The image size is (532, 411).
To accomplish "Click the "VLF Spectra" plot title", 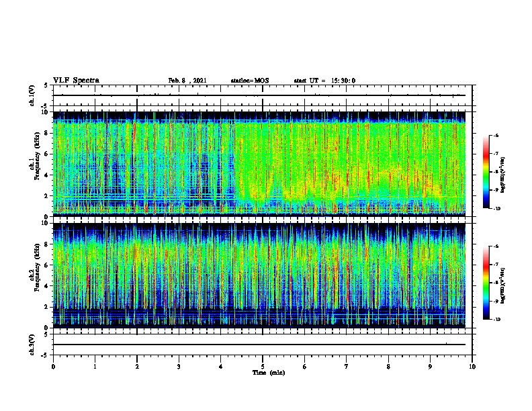I will (x=76, y=81).
